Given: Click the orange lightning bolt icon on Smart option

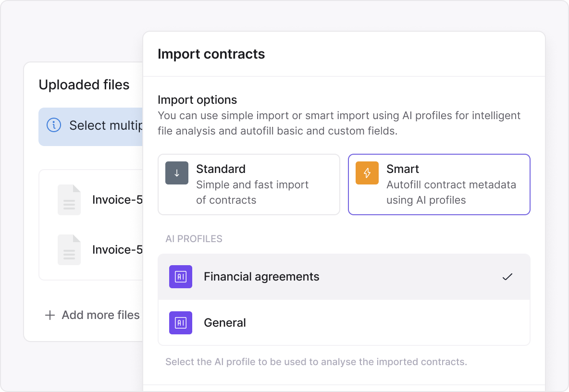Looking at the screenshot, I should [x=367, y=173].
